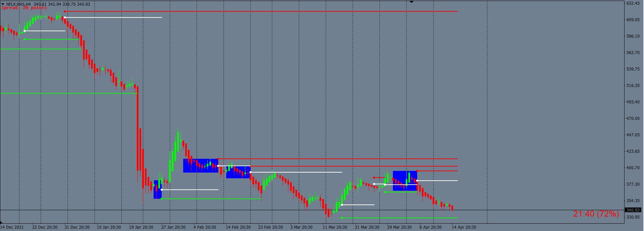The width and height of the screenshot is (644, 231).
Task: Click the 562.70 price scale label
Action: [x=633, y=53]
